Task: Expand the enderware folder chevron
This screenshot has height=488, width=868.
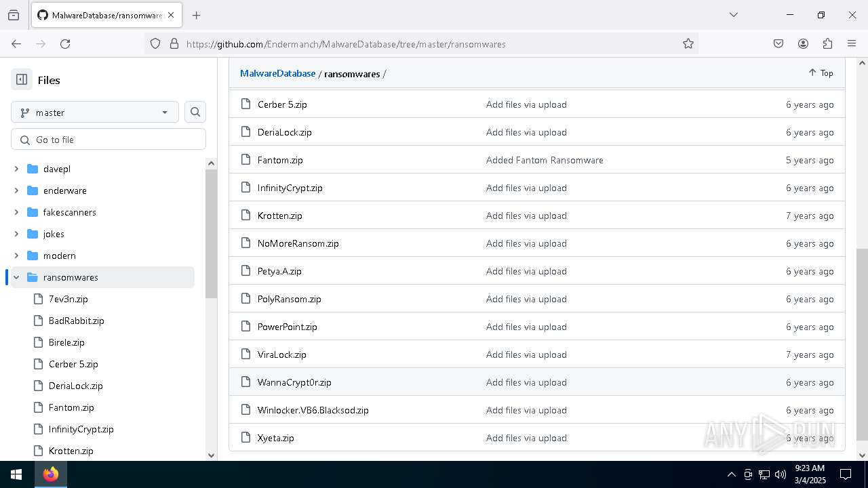Action: [x=16, y=190]
